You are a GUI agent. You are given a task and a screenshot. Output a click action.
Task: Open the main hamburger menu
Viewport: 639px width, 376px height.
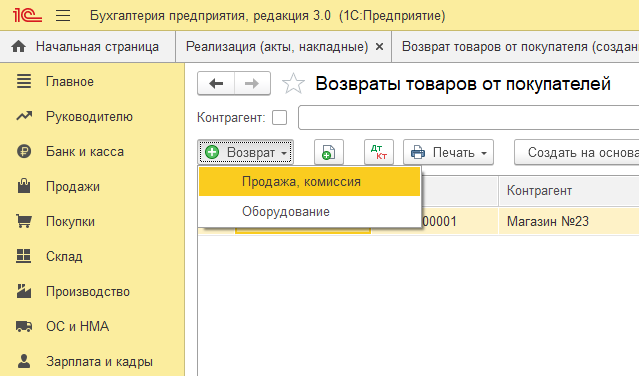click(x=63, y=15)
